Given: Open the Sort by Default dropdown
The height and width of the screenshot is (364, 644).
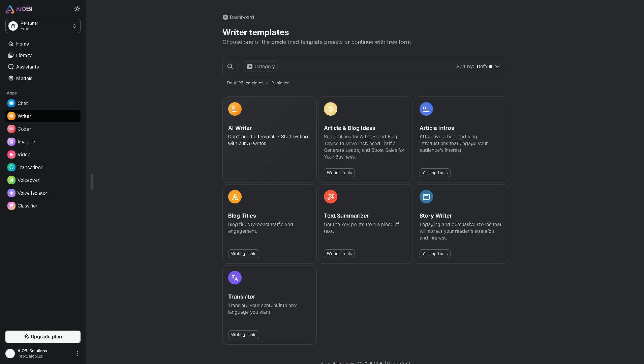Looking at the screenshot, I should 488,66.
